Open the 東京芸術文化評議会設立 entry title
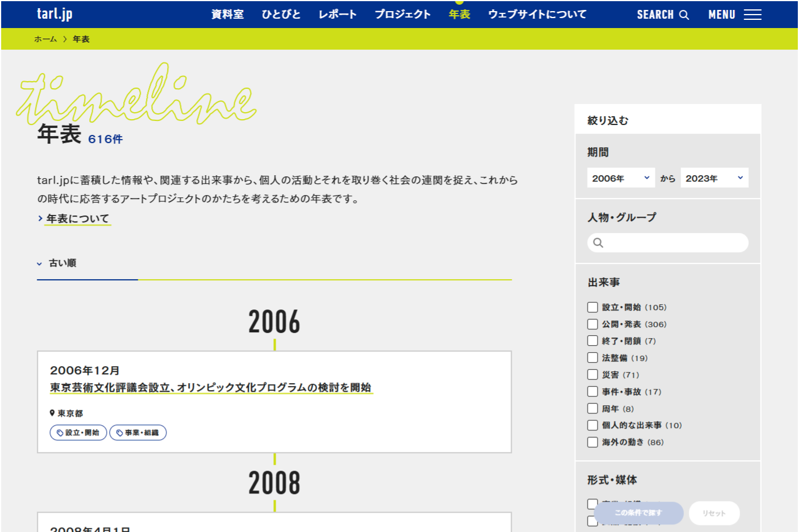The width and height of the screenshot is (799, 532). (x=210, y=388)
